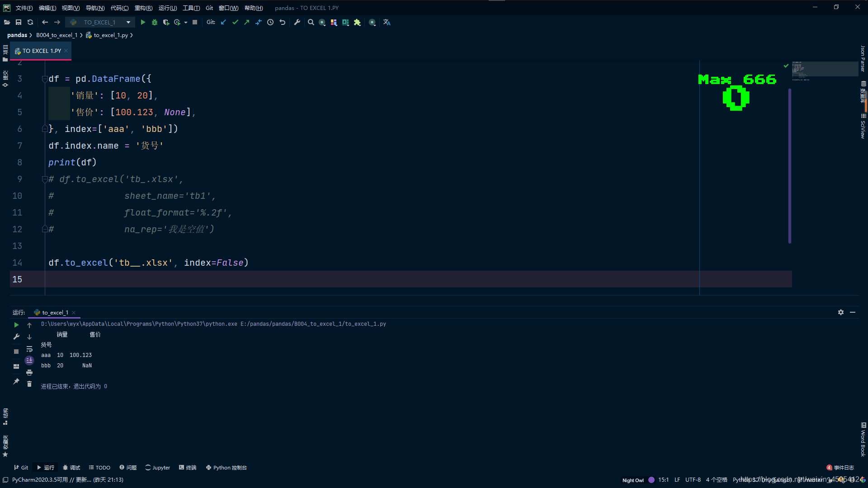
Task: Open the 代码(C) menu
Action: [120, 8]
